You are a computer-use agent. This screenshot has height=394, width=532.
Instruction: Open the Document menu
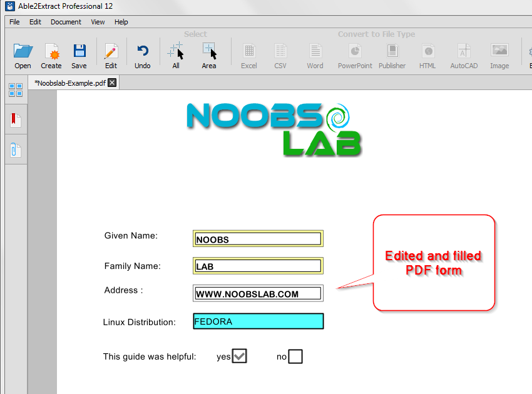[66, 21]
